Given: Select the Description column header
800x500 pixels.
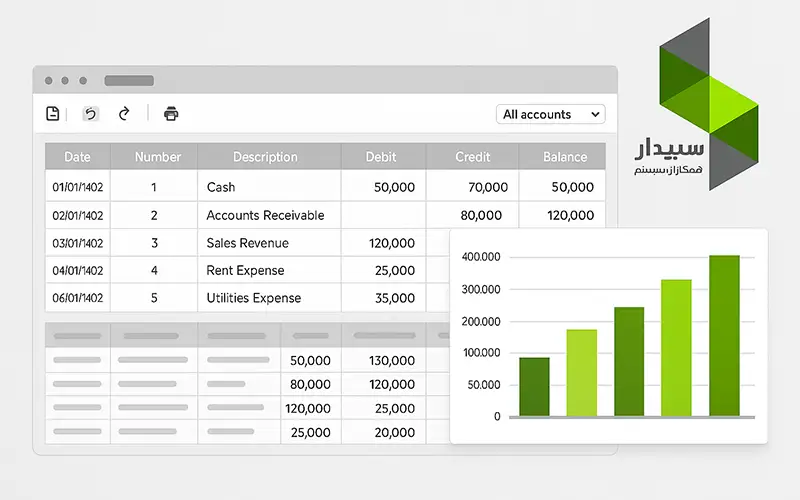Looking at the screenshot, I should 265,157.
